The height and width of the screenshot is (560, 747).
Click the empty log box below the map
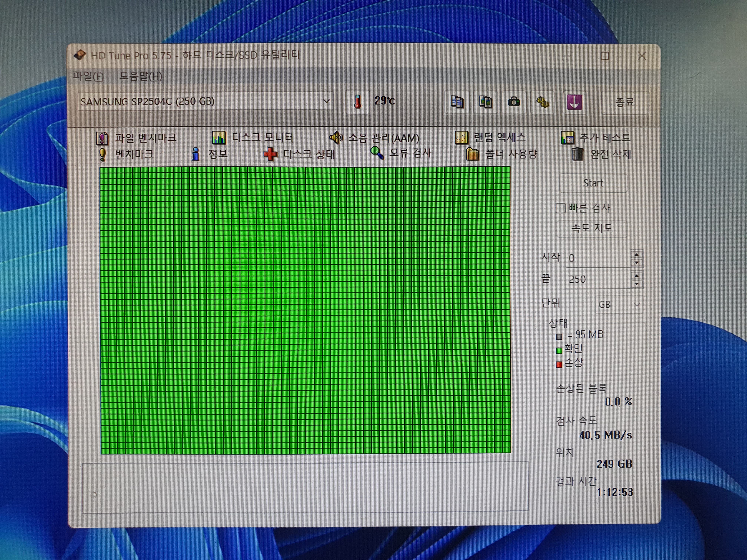(305, 487)
